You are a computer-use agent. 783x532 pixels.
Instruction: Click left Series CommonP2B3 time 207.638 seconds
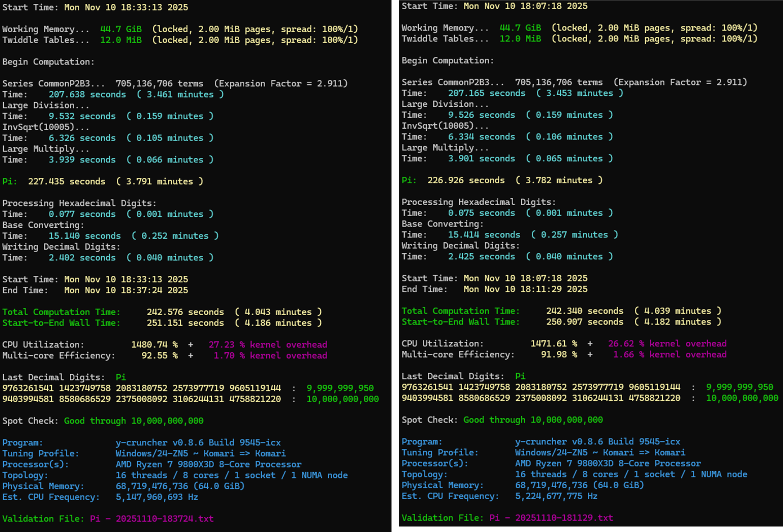point(87,95)
